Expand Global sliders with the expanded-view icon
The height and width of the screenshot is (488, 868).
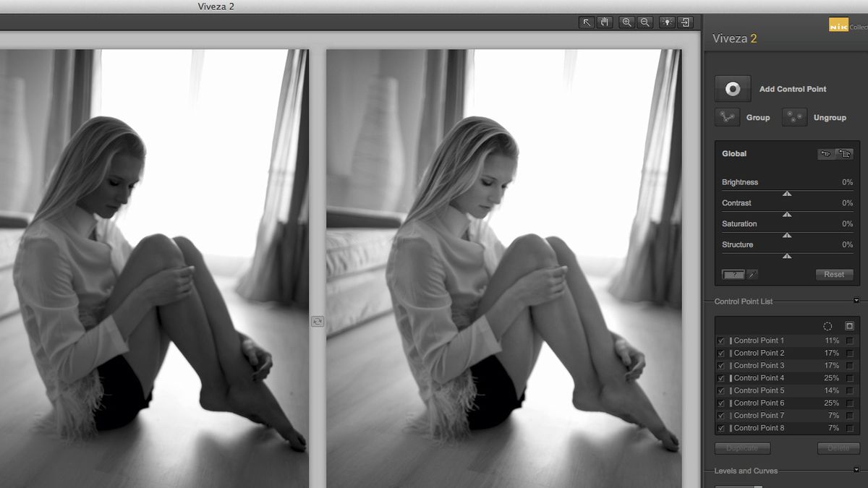tap(845, 154)
